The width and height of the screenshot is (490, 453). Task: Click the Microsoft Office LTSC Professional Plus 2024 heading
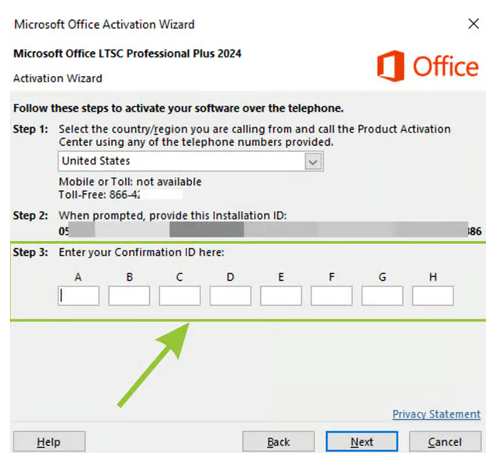point(127,54)
